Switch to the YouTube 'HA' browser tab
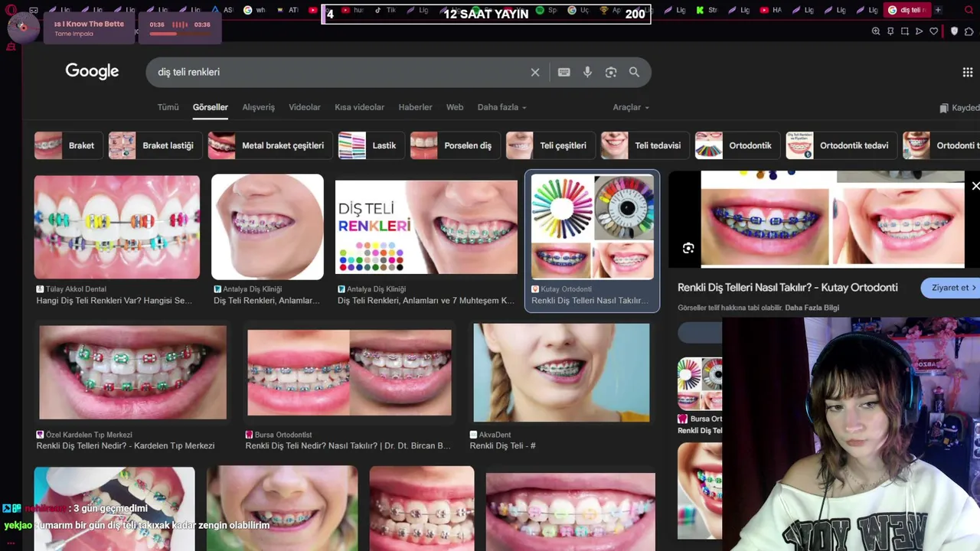 point(772,10)
